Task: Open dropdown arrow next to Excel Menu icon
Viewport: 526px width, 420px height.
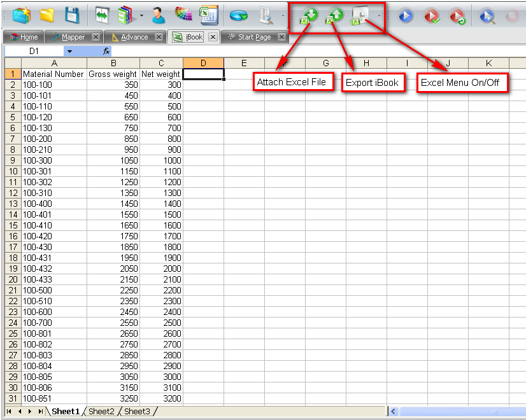Action: tap(379, 15)
